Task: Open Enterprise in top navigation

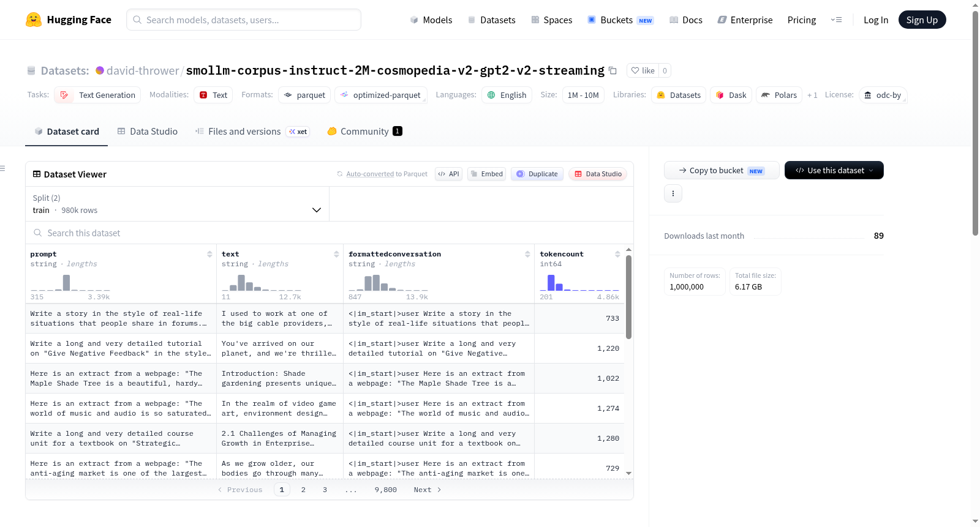Action: point(745,20)
